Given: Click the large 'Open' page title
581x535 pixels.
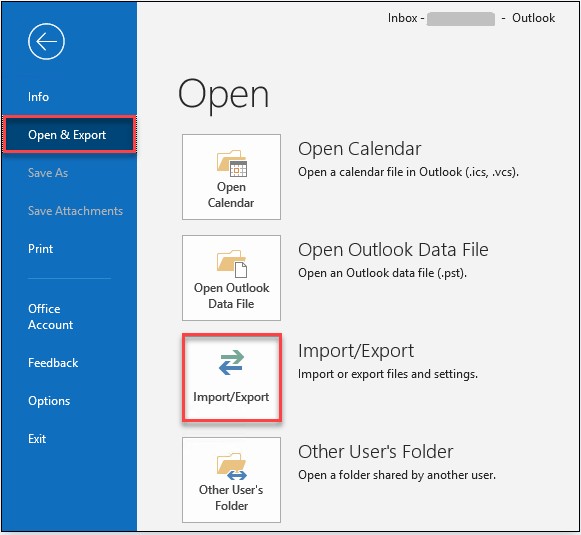Looking at the screenshot, I should [223, 96].
